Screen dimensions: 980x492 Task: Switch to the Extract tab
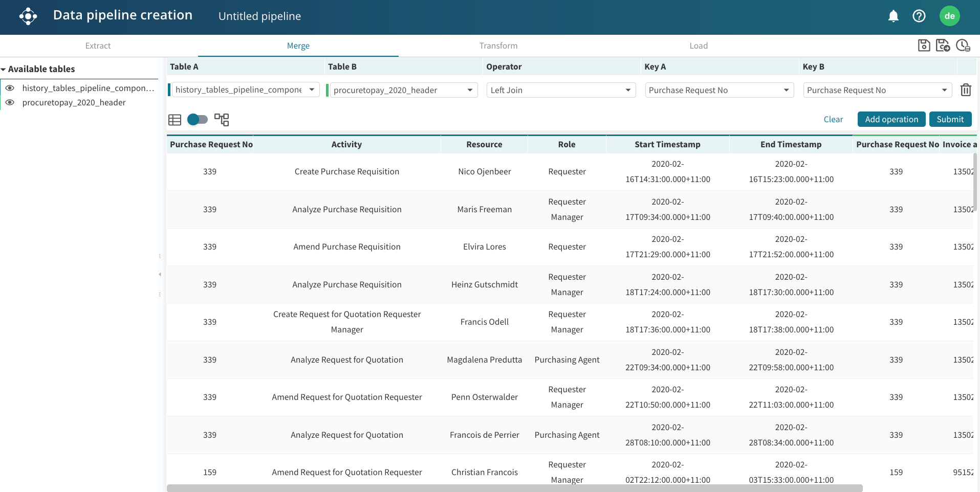click(x=98, y=46)
